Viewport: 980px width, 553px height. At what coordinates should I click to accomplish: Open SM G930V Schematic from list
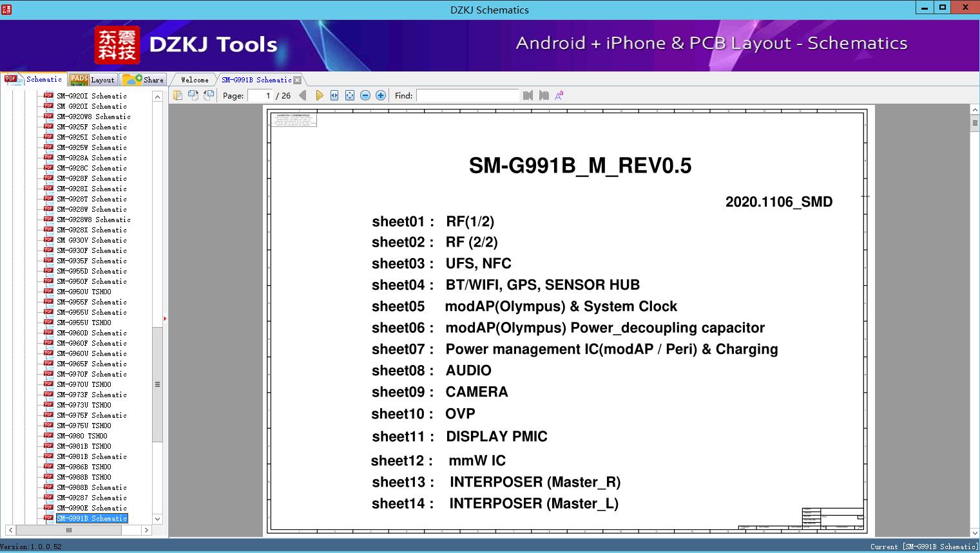coord(91,240)
